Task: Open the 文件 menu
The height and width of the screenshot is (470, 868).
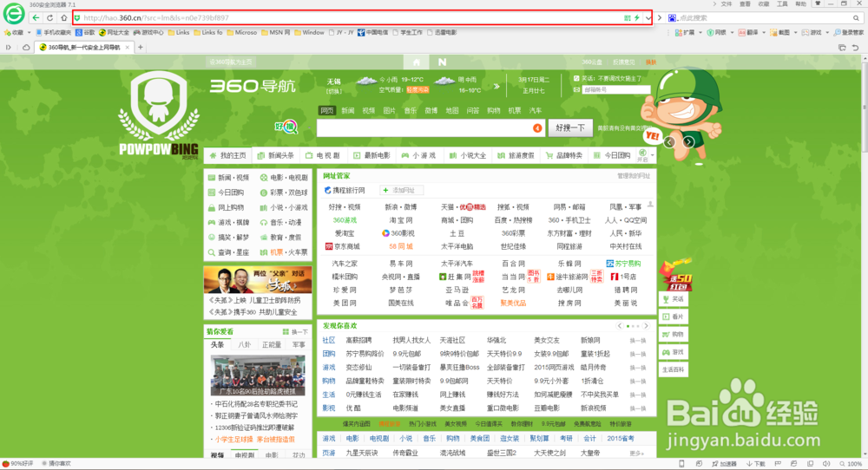Action: tap(727, 3)
